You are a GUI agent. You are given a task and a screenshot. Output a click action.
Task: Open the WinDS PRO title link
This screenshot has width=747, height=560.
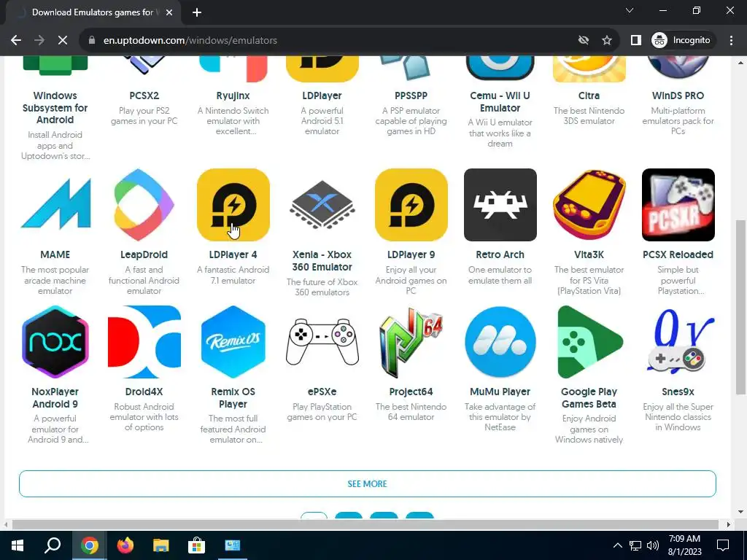pos(678,96)
